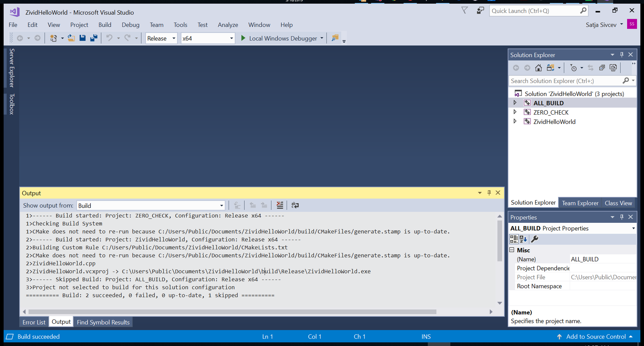Click the (Name) property value ALL_BUILD
Viewport: 644px width, 346px height.
603,259
